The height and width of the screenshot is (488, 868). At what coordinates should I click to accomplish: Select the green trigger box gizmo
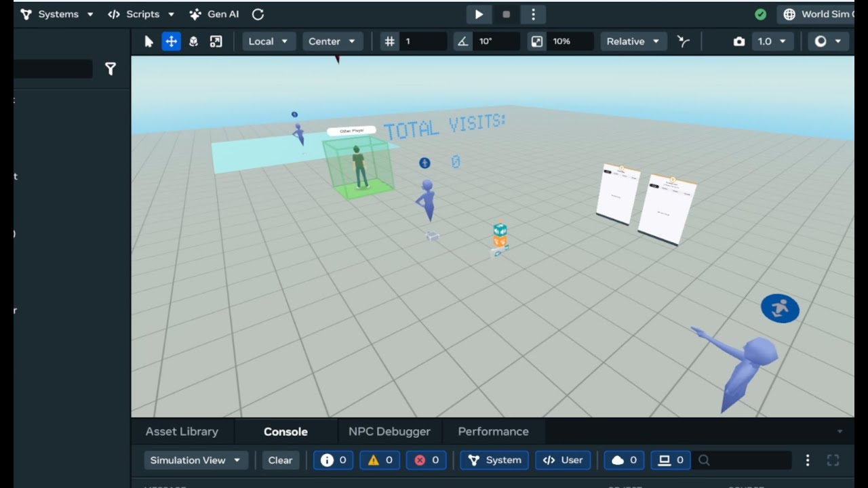coord(358,168)
